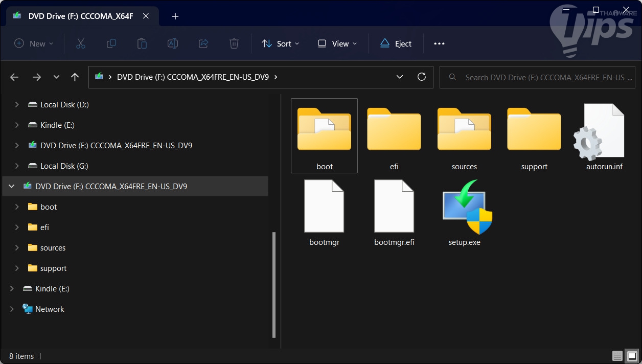Open the Sort dropdown menu
The height and width of the screenshot is (364, 642).
[x=280, y=44]
